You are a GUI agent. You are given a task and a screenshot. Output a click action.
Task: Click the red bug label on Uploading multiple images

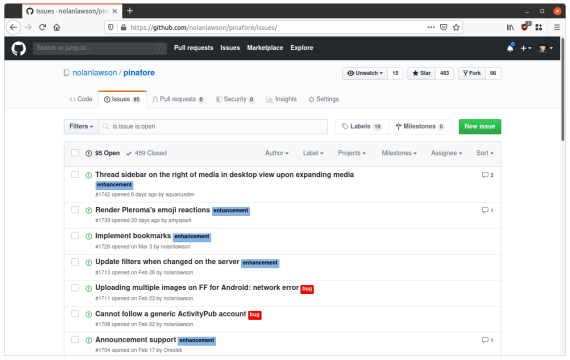(x=307, y=289)
